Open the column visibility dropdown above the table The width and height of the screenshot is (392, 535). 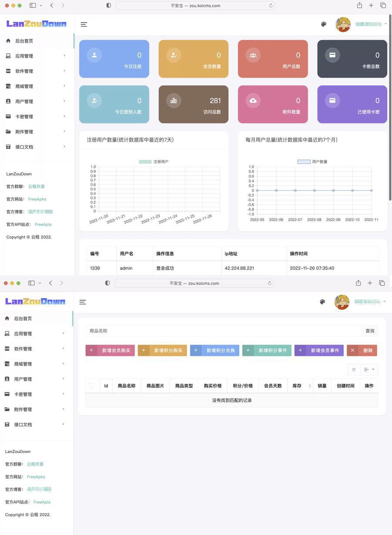(x=368, y=369)
